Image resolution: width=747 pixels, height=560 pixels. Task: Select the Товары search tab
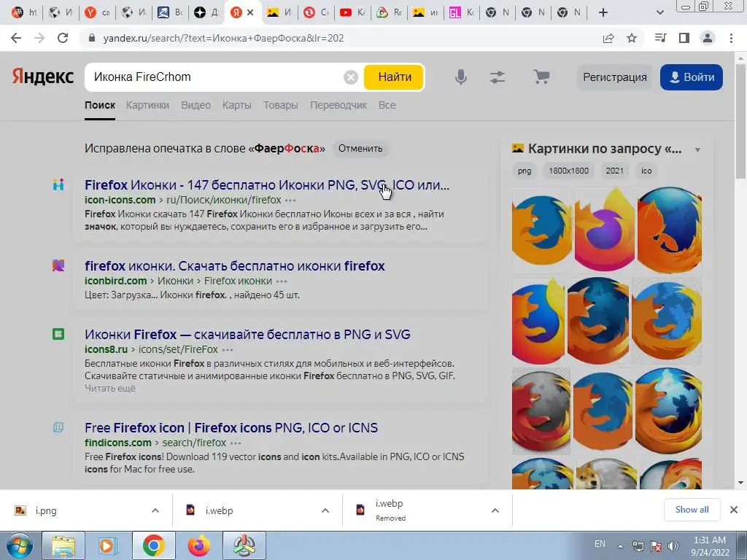click(x=281, y=105)
